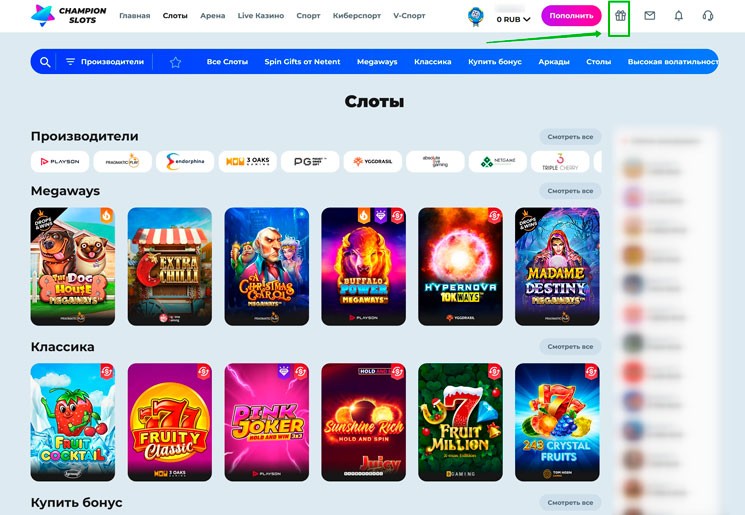The height and width of the screenshot is (515, 745).
Task: Open headset support chat icon
Action: (x=707, y=16)
